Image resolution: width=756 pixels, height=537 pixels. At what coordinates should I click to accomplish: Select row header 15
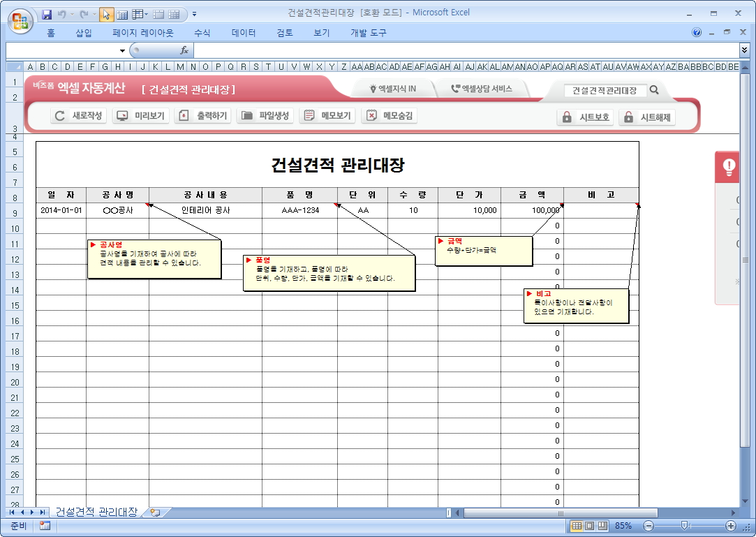pos(15,305)
